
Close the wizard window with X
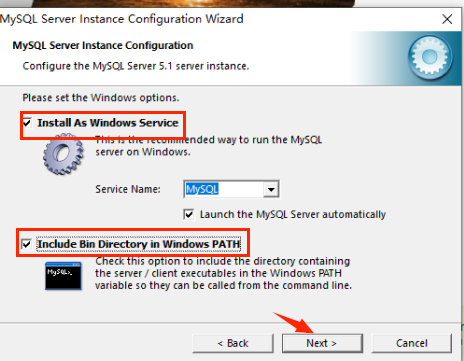pos(447,19)
